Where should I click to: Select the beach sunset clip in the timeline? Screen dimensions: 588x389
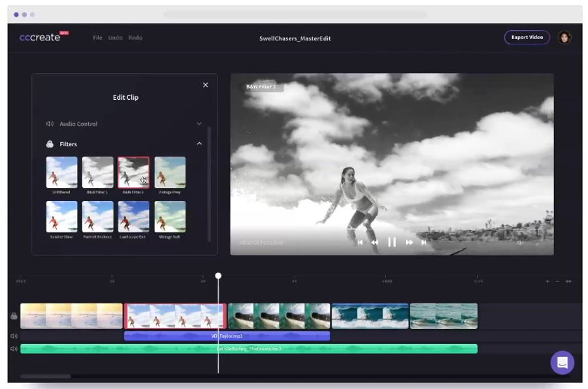tap(71, 316)
